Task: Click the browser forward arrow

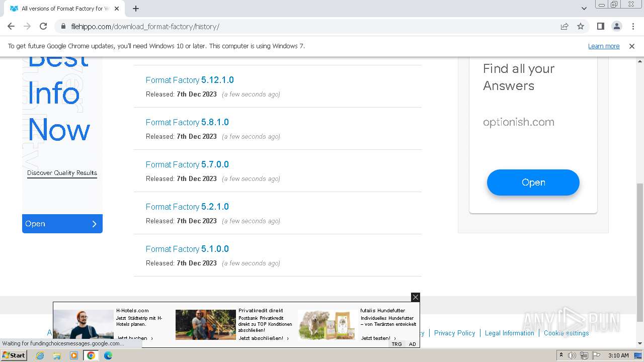Action: pyautogui.click(x=27, y=26)
